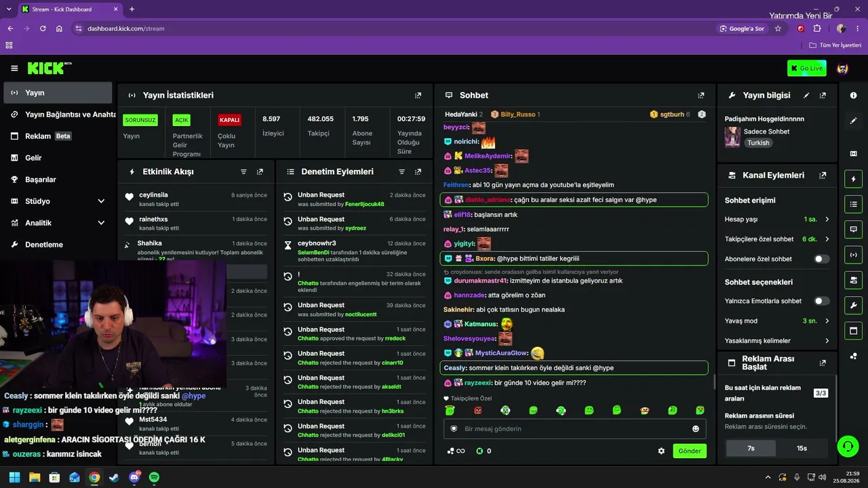Screen dimensions: 868x488
Task: Select Yayın in the sidebar
Action: [58, 93]
